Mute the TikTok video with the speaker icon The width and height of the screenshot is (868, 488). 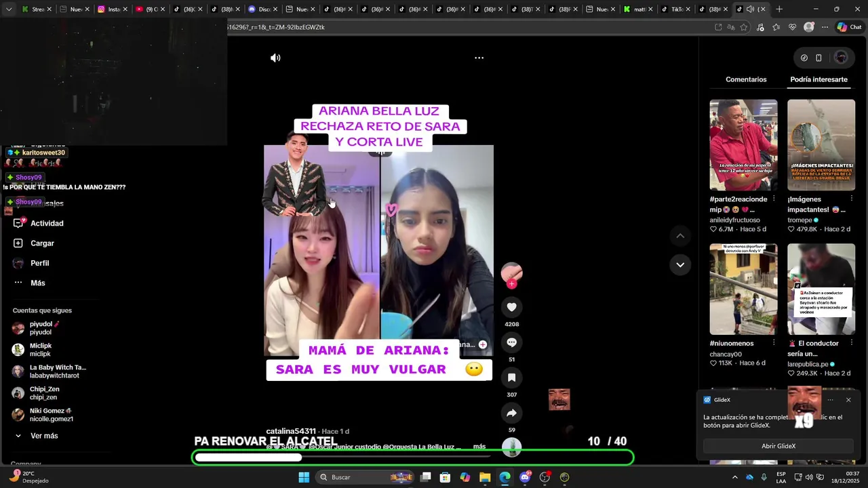pos(275,58)
